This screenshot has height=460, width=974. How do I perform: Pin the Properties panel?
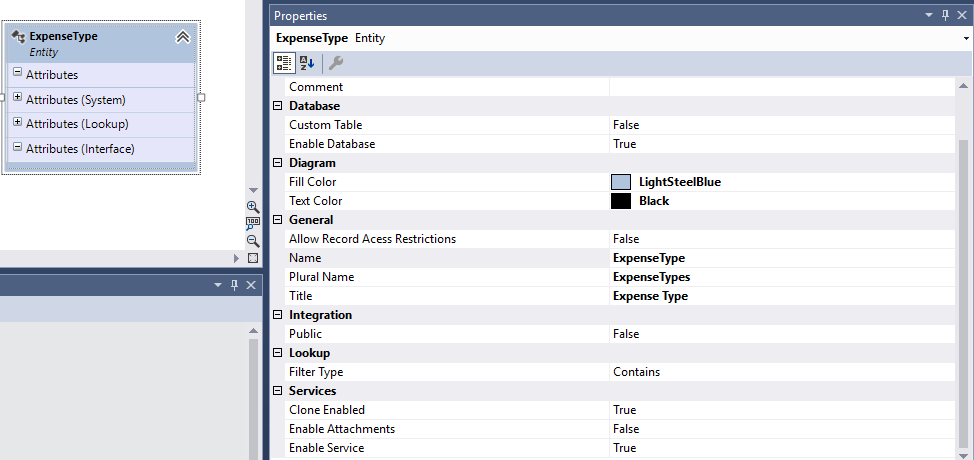tap(946, 16)
